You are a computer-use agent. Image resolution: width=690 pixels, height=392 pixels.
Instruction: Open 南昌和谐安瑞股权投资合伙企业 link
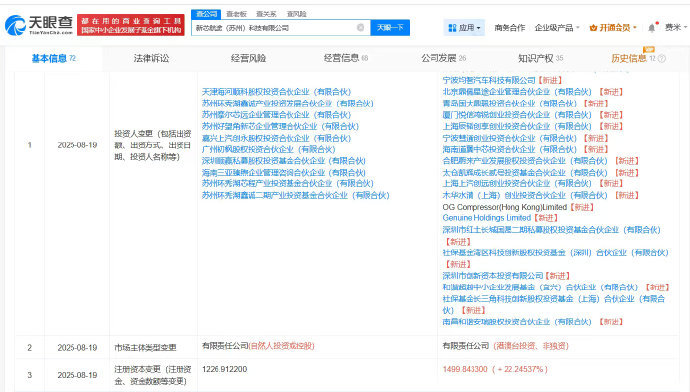[517, 322]
